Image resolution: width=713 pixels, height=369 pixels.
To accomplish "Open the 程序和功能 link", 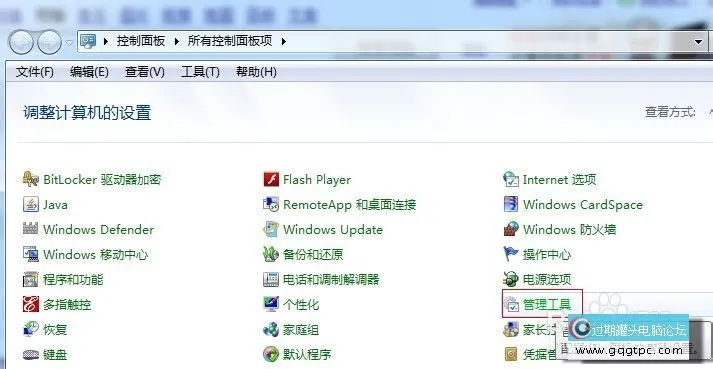I will 73,279.
